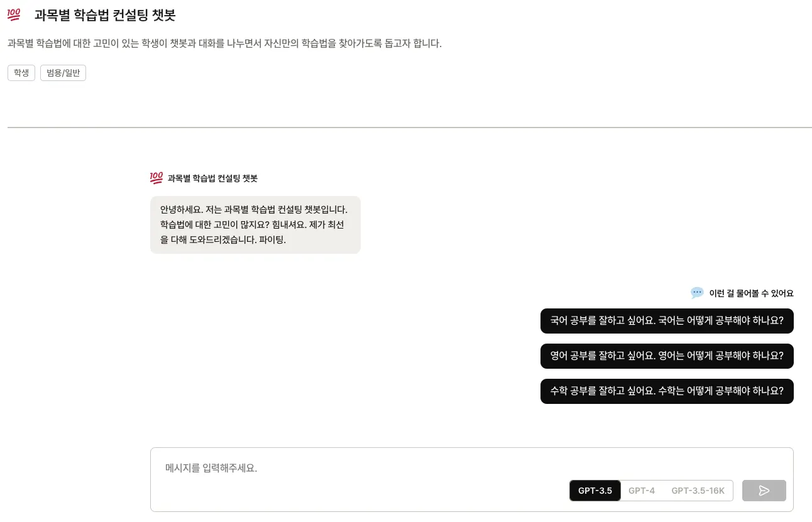Send message with the paper plane button
Screen dimensions: 812x522
[x=764, y=491]
